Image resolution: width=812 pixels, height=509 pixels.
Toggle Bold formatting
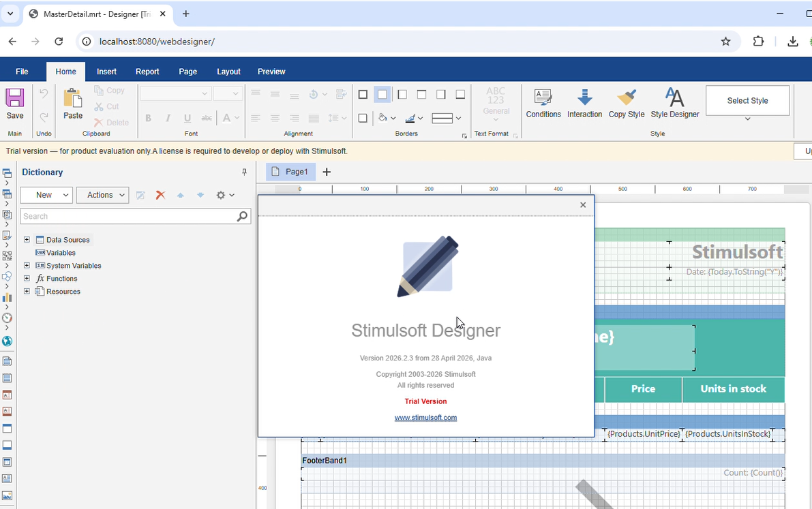click(148, 118)
